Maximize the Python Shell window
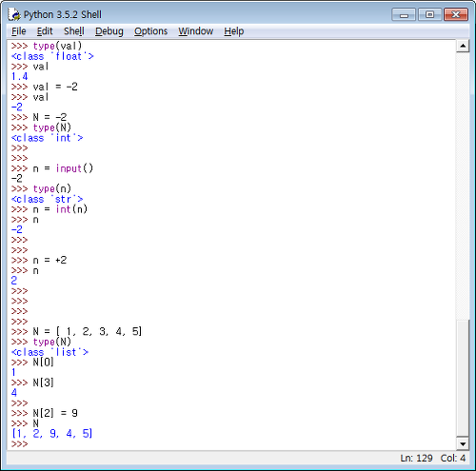 coord(429,14)
